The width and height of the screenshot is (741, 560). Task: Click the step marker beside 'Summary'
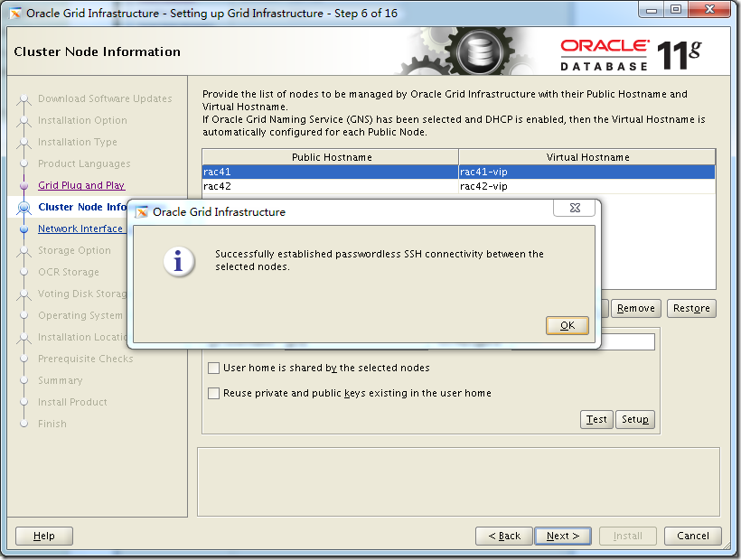click(23, 380)
